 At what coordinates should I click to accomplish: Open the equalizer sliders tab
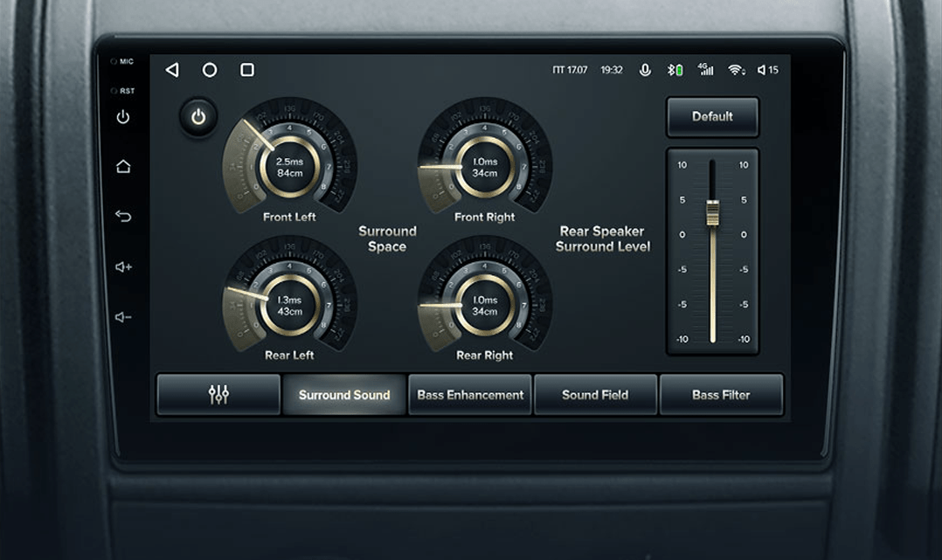(x=218, y=395)
